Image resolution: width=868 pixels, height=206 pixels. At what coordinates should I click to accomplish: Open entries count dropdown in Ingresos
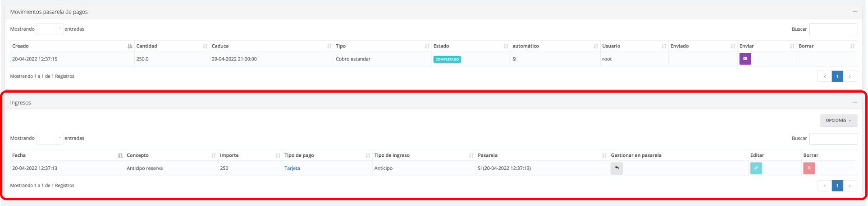[50, 138]
